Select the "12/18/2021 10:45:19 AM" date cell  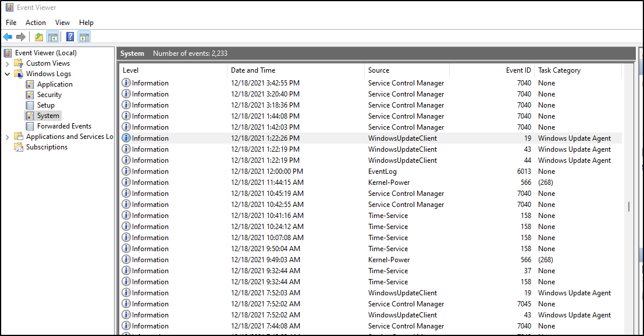(268, 193)
